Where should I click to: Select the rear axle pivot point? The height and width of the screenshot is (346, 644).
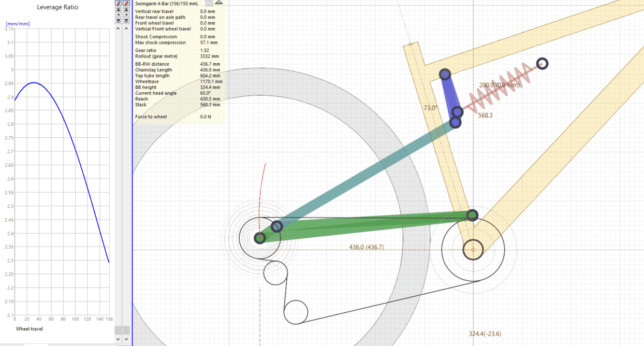click(x=260, y=238)
